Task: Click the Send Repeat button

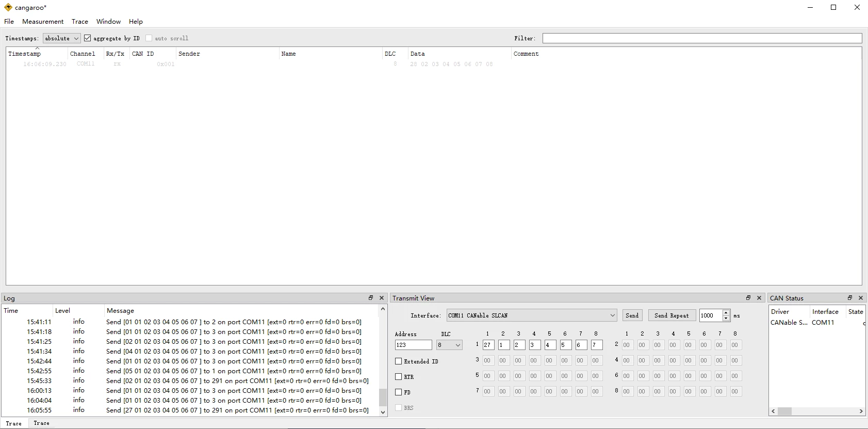Action: pos(672,315)
